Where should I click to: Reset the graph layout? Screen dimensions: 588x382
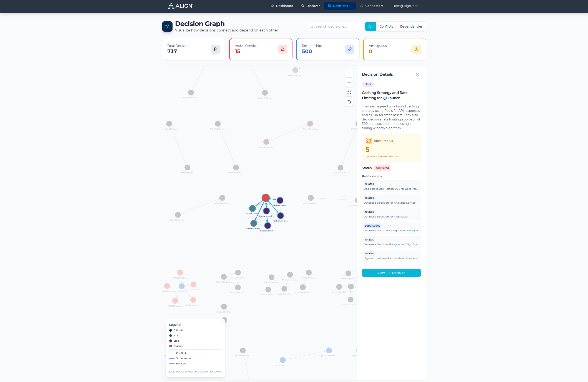coord(349,102)
